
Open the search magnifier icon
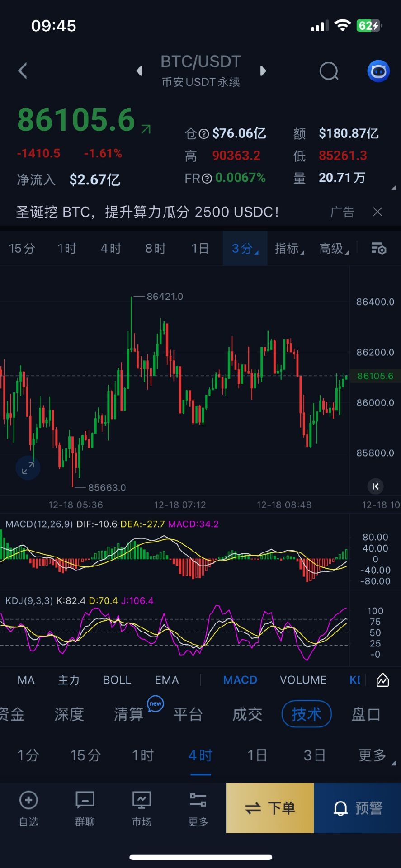(329, 71)
